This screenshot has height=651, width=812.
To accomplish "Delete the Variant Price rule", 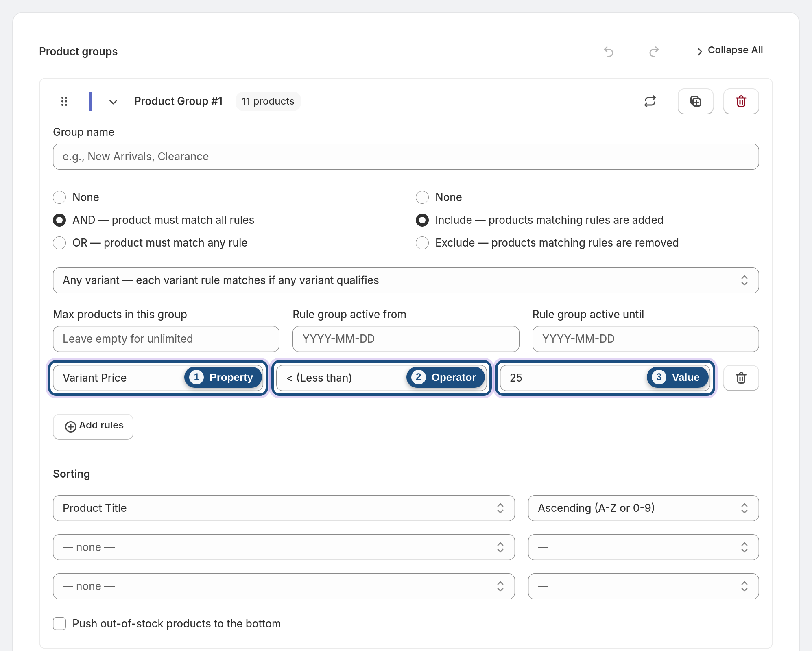I will tap(741, 378).
